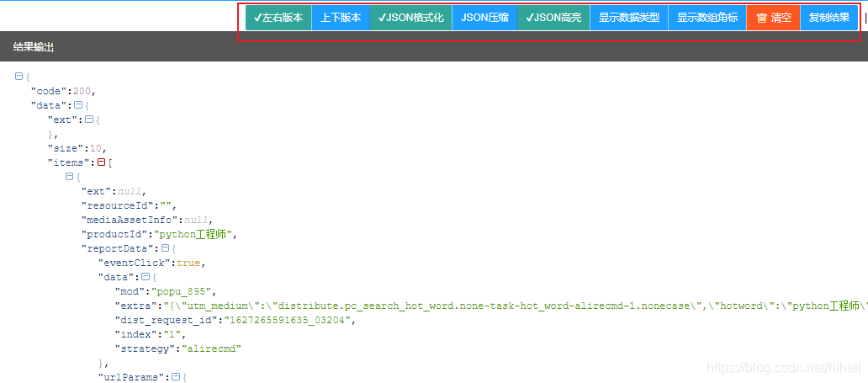Click the "code" key text
Viewport: 868px width, 383px height.
tap(47, 92)
